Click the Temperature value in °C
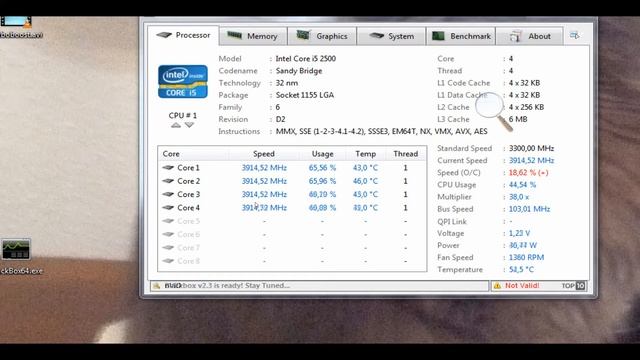Screen dimensions: 640x360 click(x=521, y=269)
